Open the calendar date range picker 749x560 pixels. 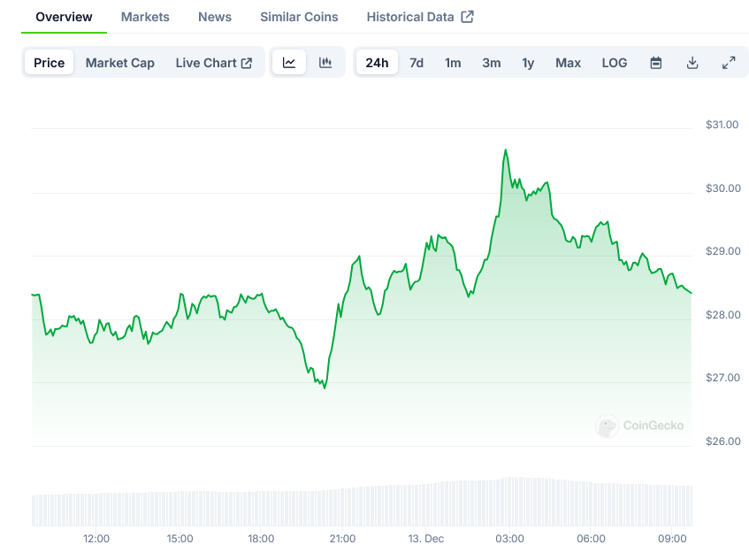coord(656,63)
